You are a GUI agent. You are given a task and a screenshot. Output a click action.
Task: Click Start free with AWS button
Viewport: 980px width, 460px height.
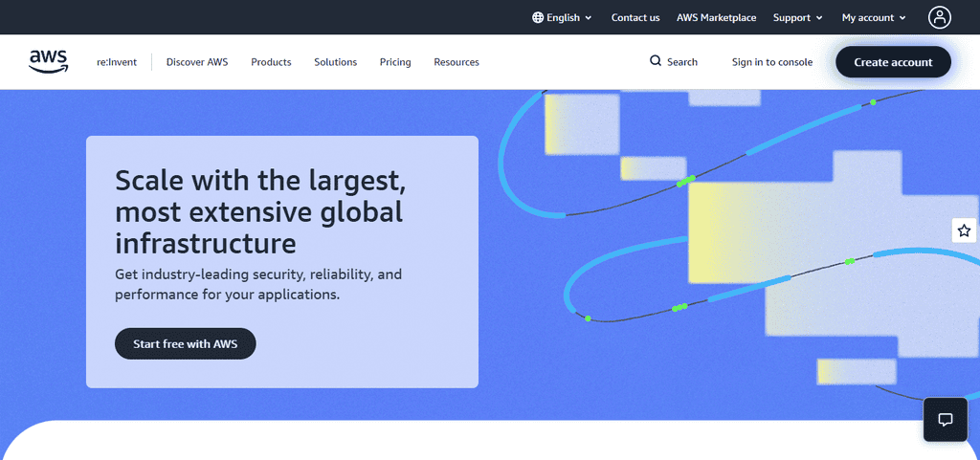[185, 343]
